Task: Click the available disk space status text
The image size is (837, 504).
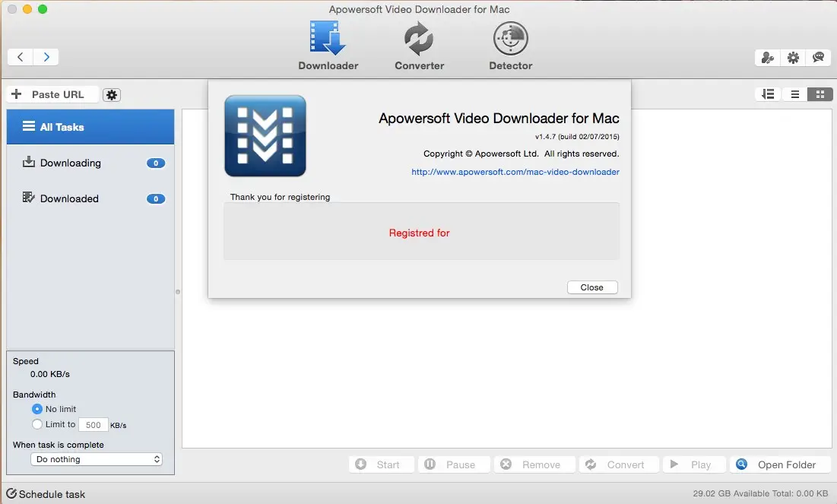Action: tap(761, 493)
